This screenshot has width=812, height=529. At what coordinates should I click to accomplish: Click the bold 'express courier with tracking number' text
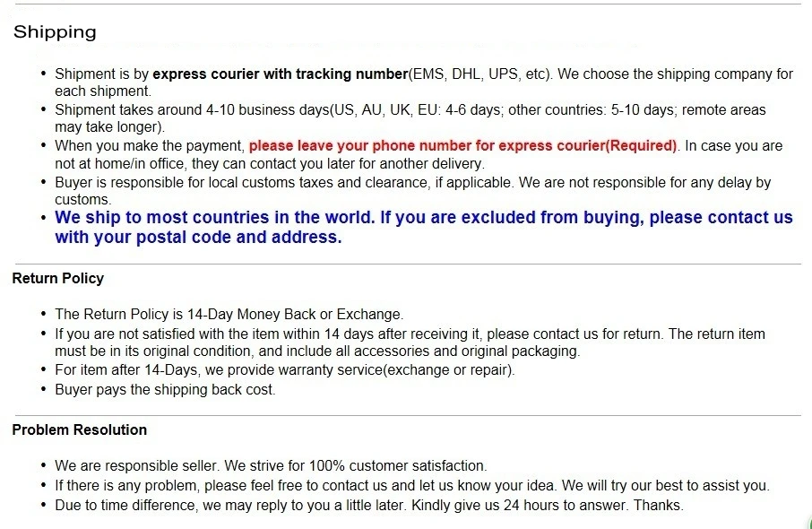tap(281, 74)
